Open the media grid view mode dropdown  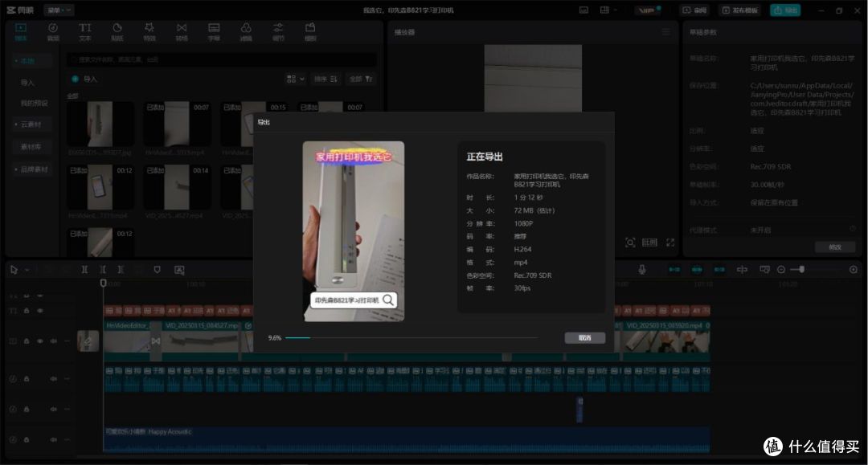pos(296,79)
